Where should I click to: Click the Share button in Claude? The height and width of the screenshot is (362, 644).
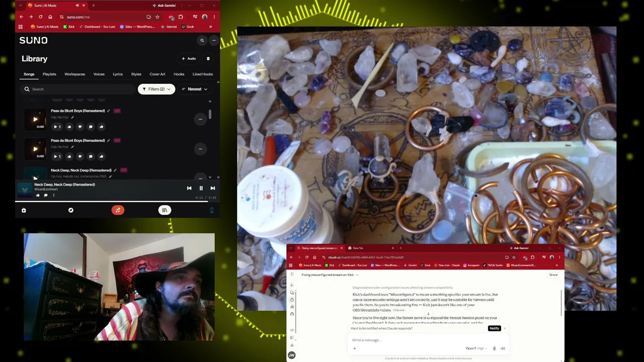(x=553, y=275)
